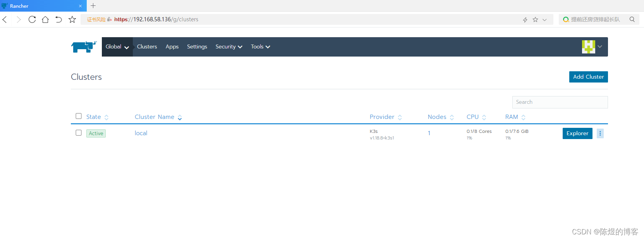Viewport: 644px width, 239px height.
Task: Go to browser home page icon
Action: pyautogui.click(x=45, y=19)
